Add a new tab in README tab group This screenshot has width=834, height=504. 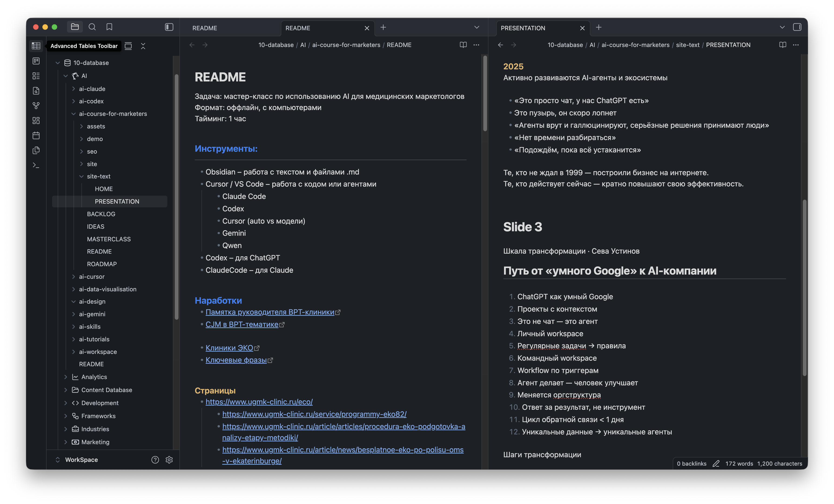click(383, 27)
